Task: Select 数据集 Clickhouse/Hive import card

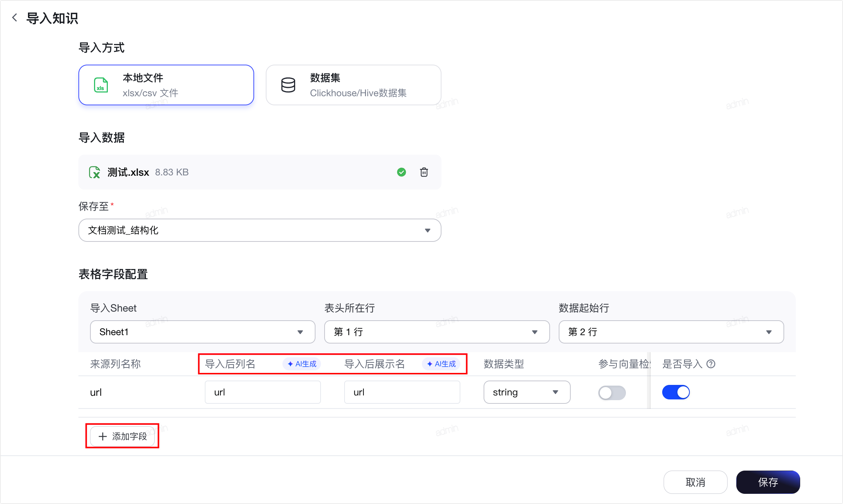Action: [x=354, y=85]
